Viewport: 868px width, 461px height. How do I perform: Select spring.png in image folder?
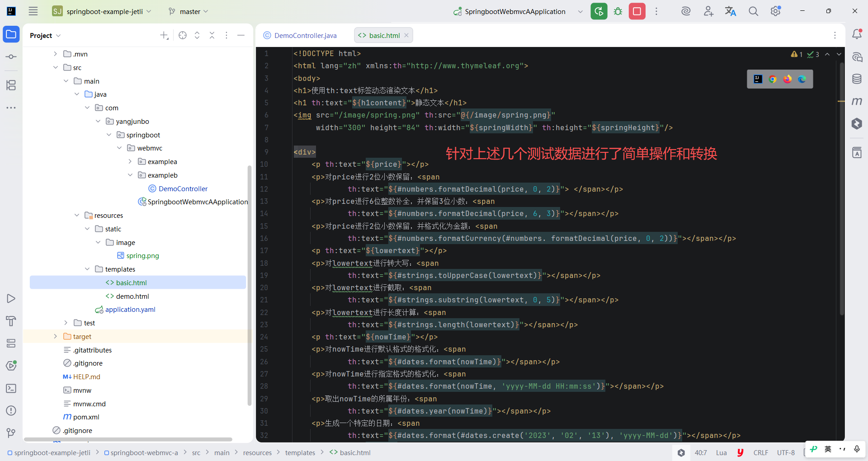[x=142, y=255]
